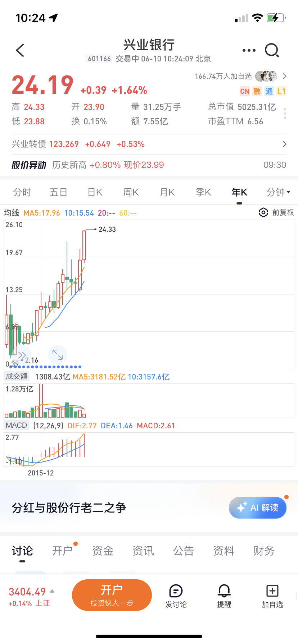Open the three-dot more options menu

click(x=249, y=50)
